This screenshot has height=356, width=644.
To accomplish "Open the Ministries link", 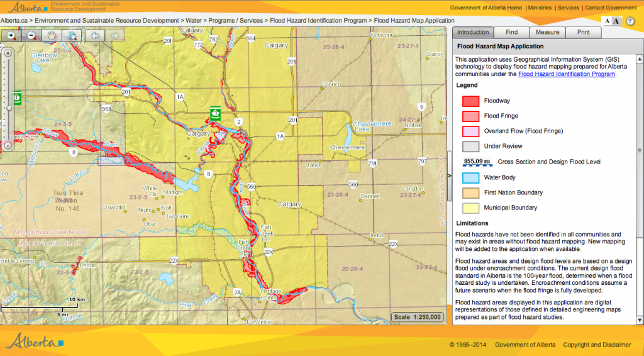I will pyautogui.click(x=540, y=8).
